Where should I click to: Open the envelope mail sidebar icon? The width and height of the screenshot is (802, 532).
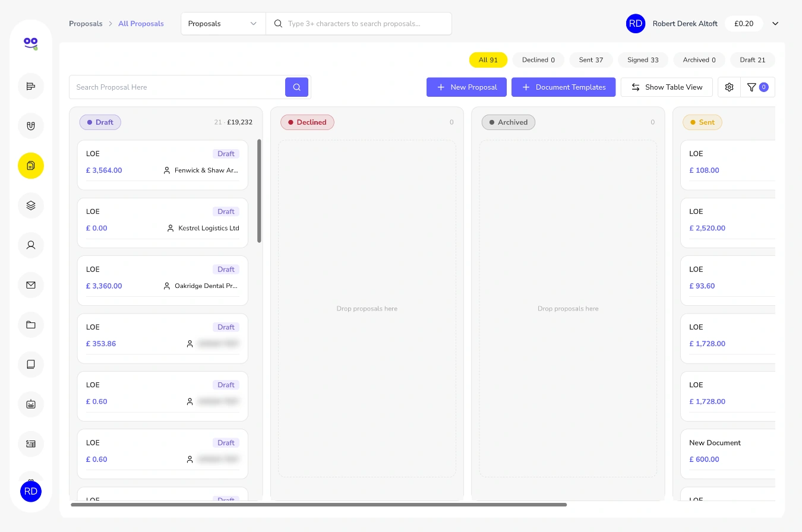31,285
